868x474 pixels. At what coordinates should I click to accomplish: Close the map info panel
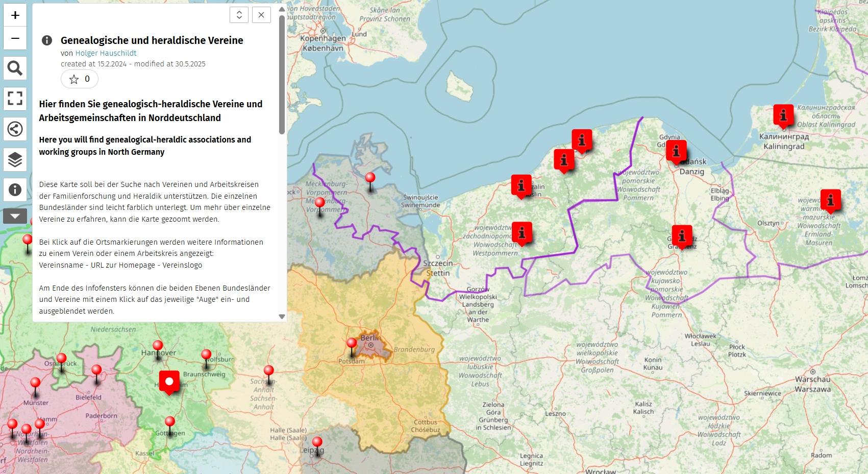pos(261,15)
